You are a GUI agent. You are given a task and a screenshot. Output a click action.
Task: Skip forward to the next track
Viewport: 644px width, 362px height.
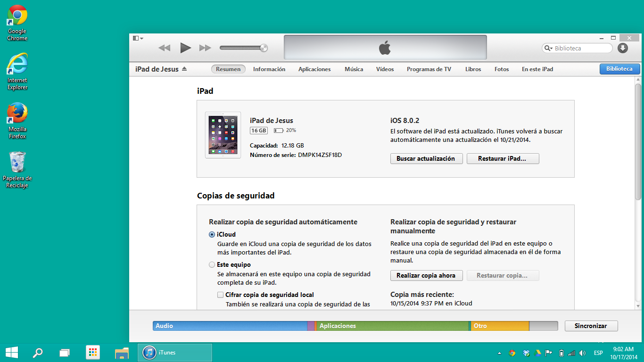[205, 48]
